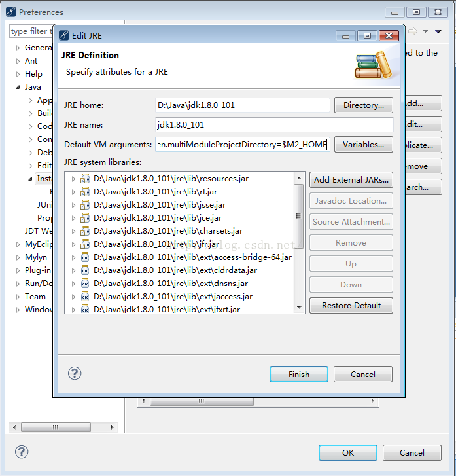Select the Mylyn item in Preferences tree

click(36, 257)
